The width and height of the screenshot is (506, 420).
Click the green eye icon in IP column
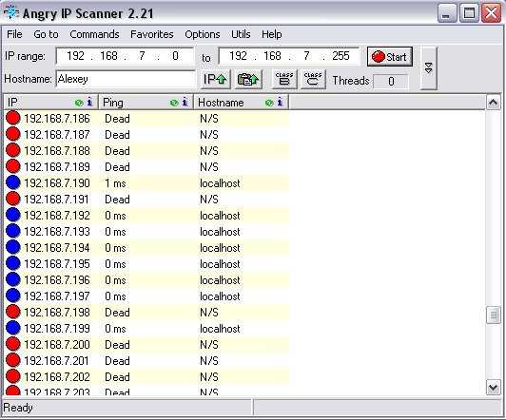tap(79, 103)
